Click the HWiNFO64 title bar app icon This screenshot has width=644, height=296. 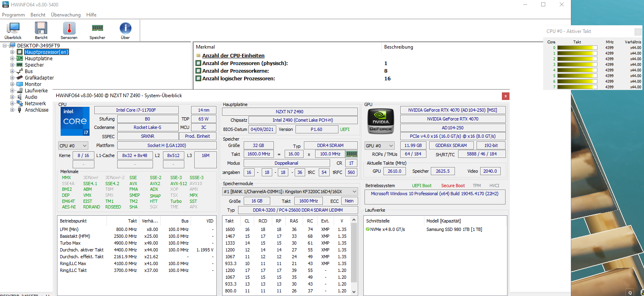[x=6, y=4]
